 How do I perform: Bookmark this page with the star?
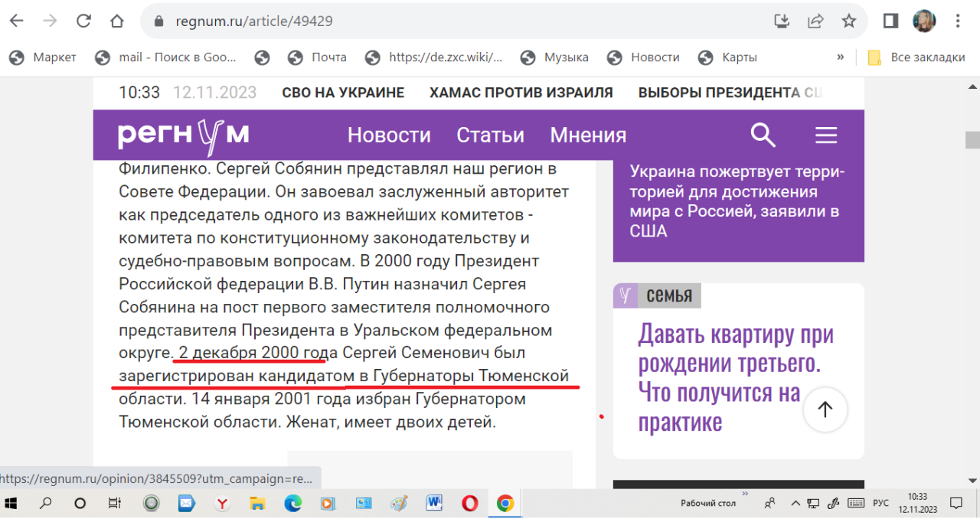(848, 21)
